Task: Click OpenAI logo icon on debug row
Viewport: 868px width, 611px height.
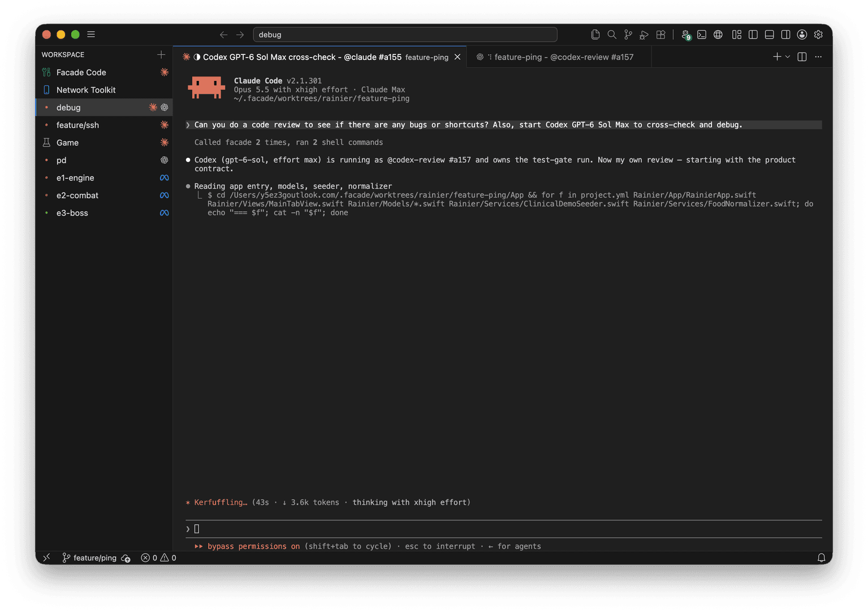Action: 165,107
